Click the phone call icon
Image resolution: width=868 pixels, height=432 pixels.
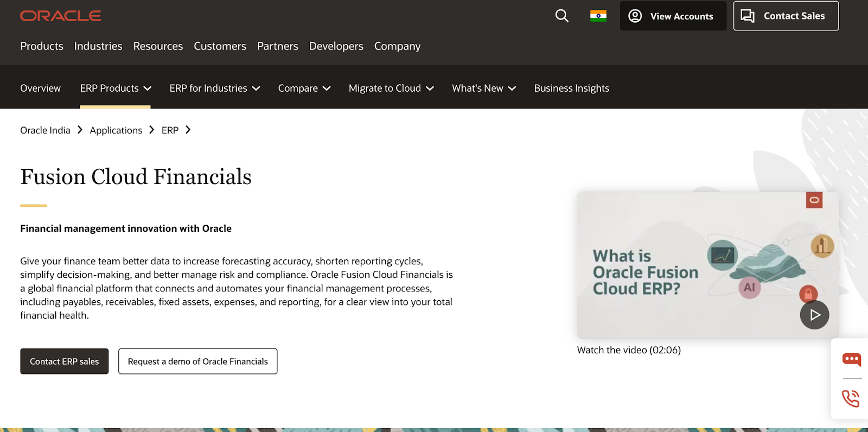coord(851,399)
